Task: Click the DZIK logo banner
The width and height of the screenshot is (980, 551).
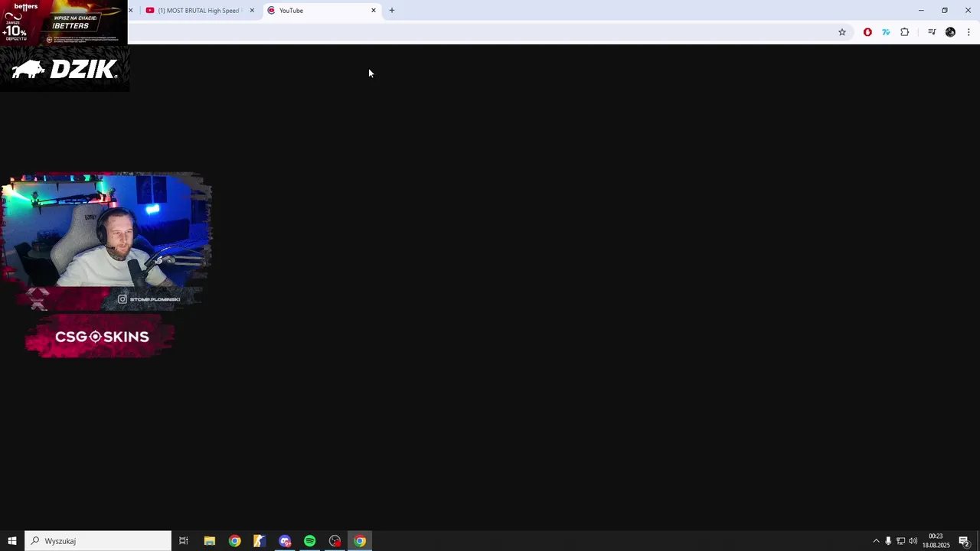Action: point(64,69)
